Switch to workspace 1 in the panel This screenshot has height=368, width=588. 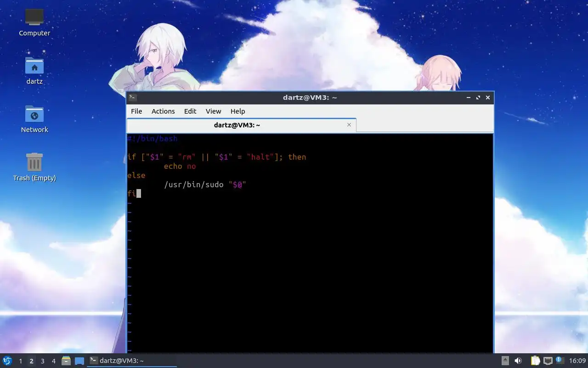click(x=20, y=361)
